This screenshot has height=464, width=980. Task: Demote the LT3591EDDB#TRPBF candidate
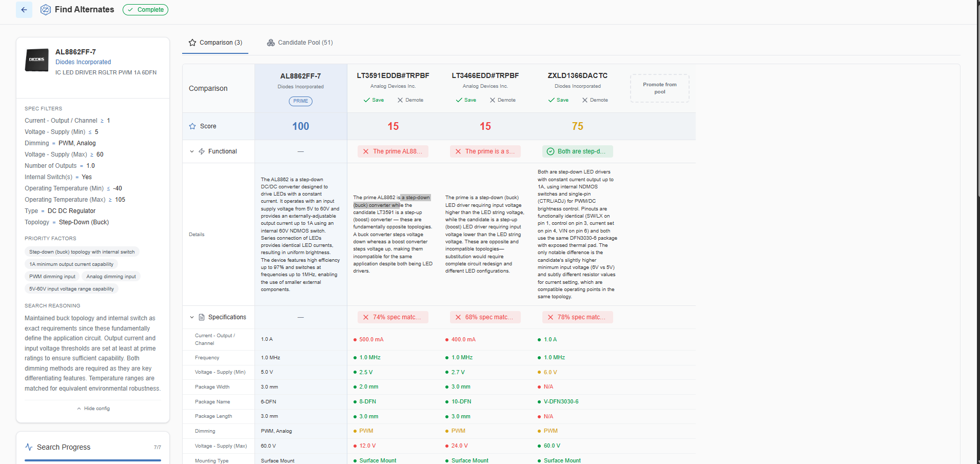(410, 100)
